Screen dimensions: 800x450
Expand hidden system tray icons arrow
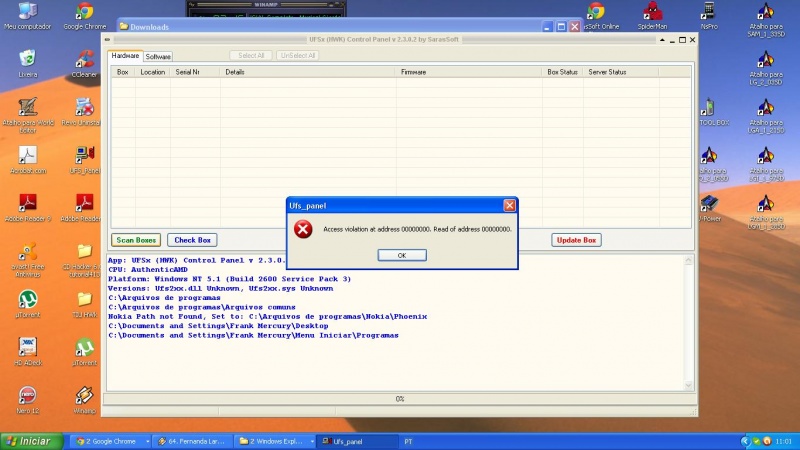pyautogui.click(x=744, y=441)
